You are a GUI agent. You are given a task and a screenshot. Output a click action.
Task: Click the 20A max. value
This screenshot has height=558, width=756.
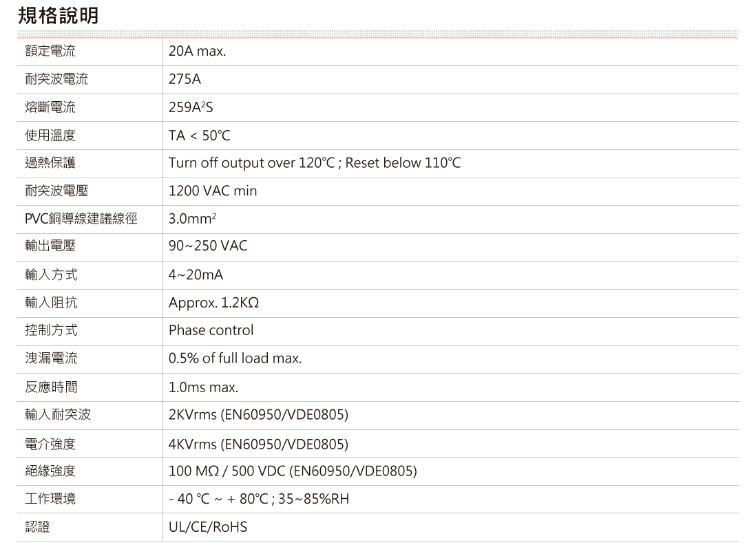pos(197,52)
